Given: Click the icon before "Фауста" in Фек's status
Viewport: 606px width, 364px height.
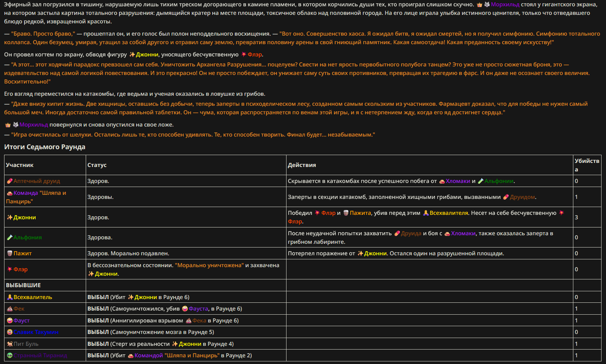Looking at the screenshot, I should pos(185,309).
